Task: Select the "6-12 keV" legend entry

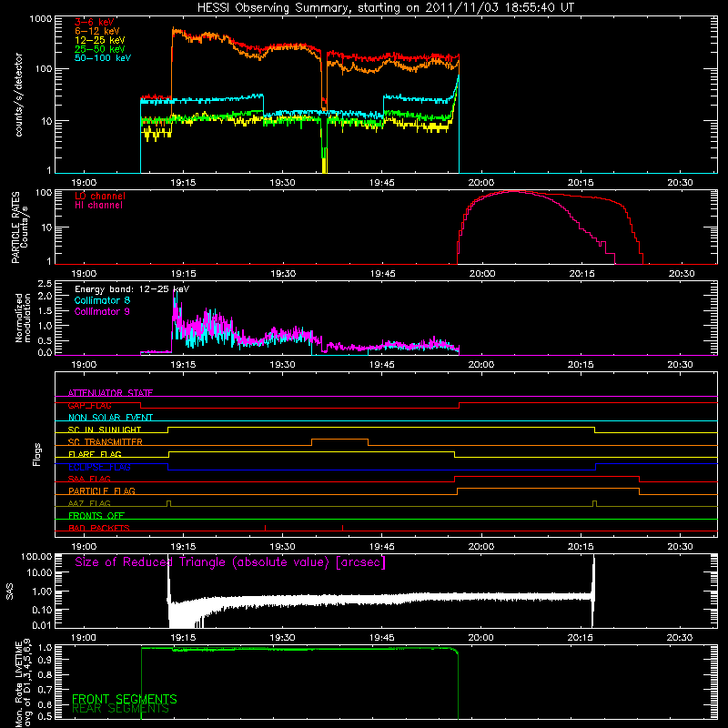Action: coord(97,31)
